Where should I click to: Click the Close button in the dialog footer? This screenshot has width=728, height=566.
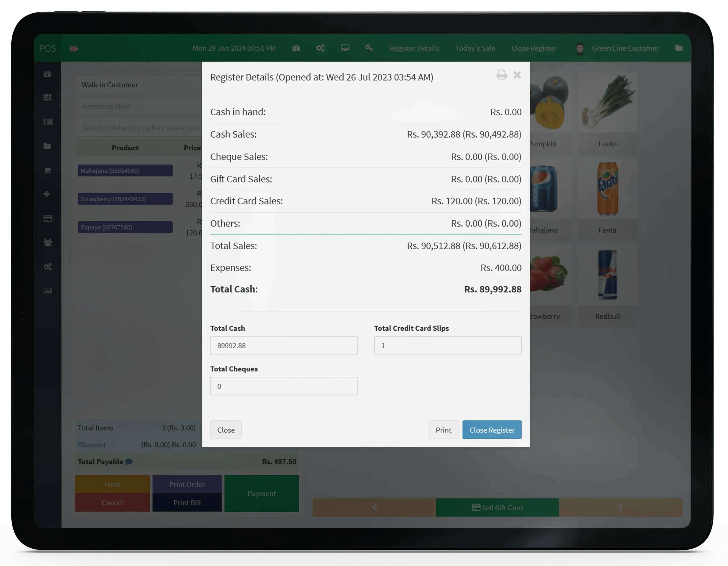(x=226, y=430)
